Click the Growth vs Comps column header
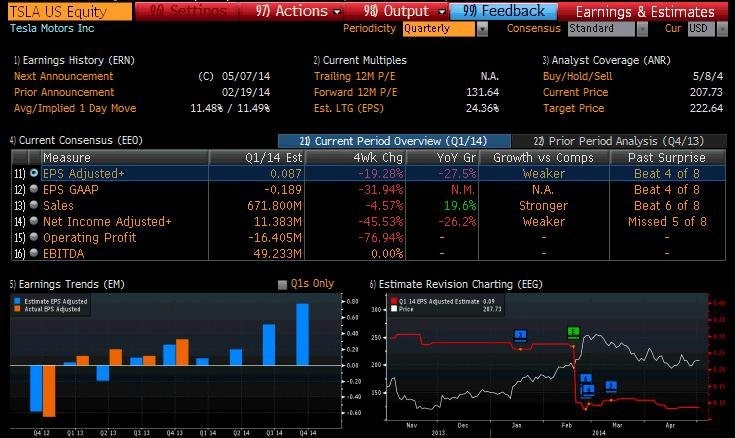 (x=544, y=158)
